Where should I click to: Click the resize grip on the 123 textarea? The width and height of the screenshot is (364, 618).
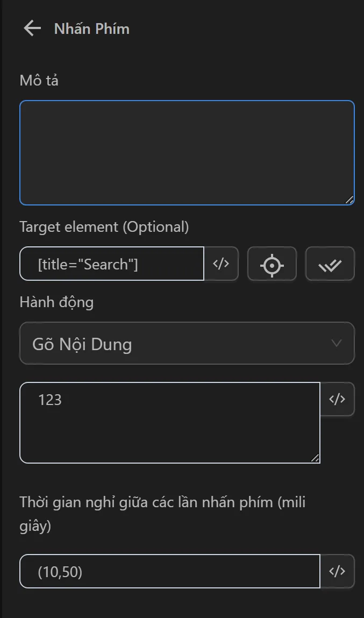pos(315,458)
